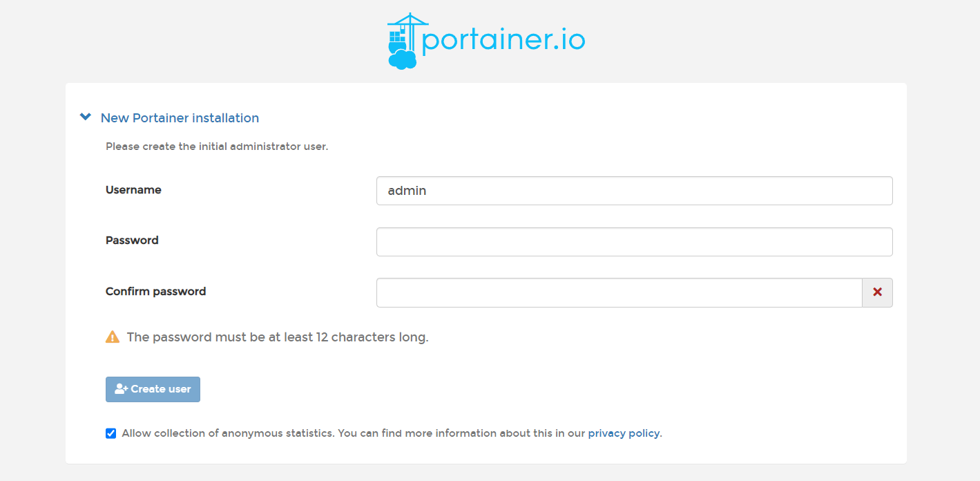Uncheck Allow collection of anonymous statistics

[x=111, y=433]
